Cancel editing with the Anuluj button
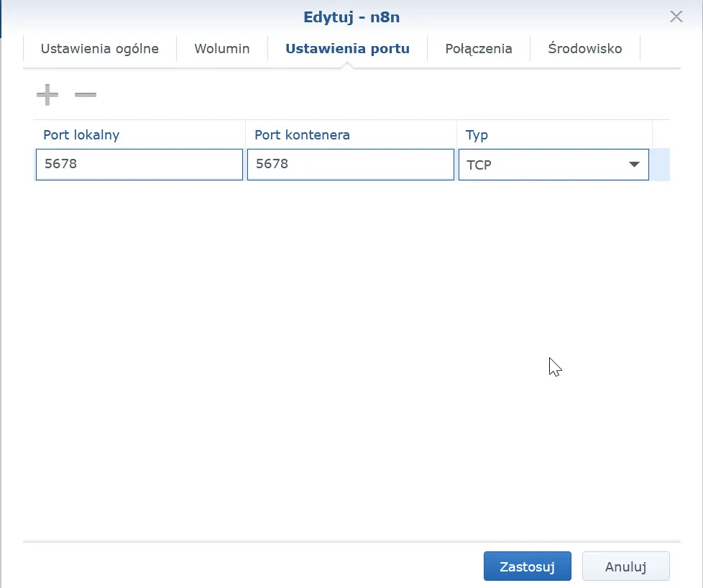Image resolution: width=703 pixels, height=588 pixels. coord(625,566)
